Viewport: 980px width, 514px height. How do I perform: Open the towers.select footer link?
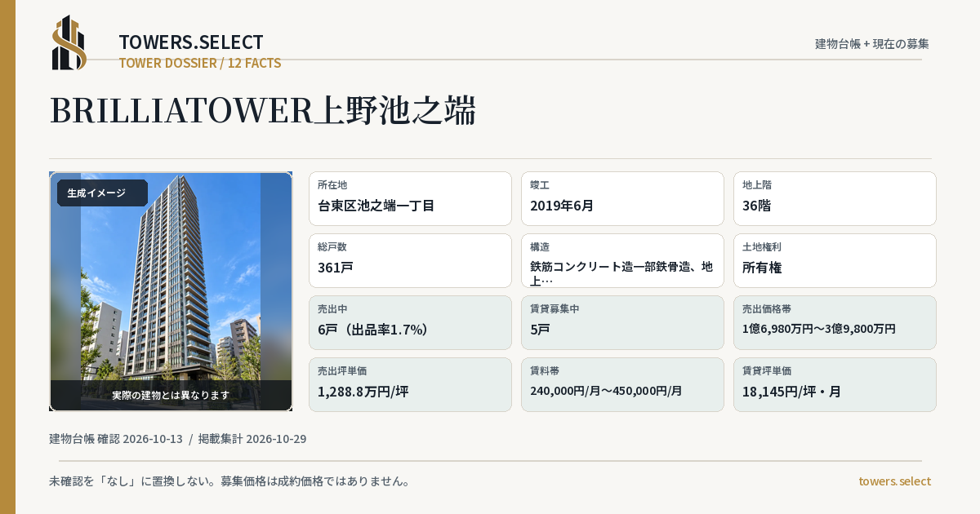pos(895,481)
